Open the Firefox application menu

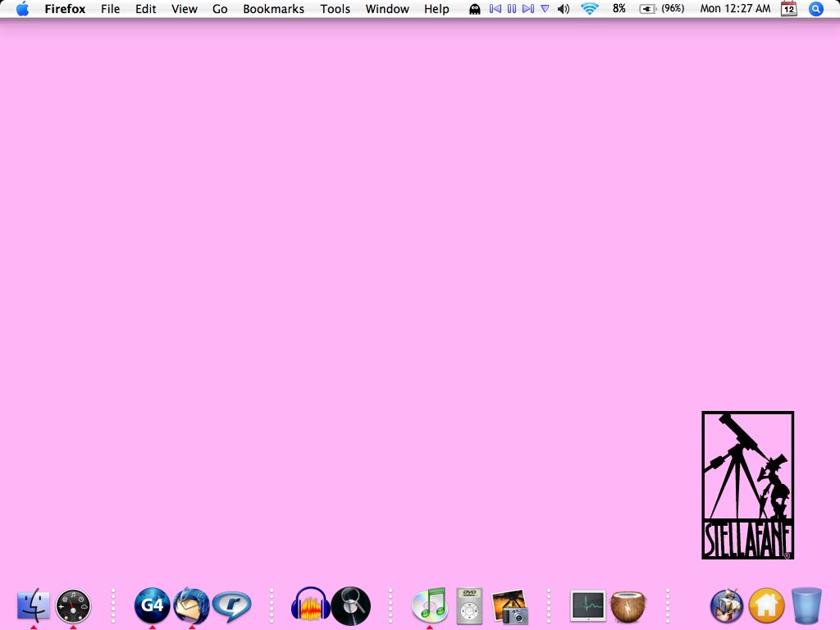(x=65, y=9)
